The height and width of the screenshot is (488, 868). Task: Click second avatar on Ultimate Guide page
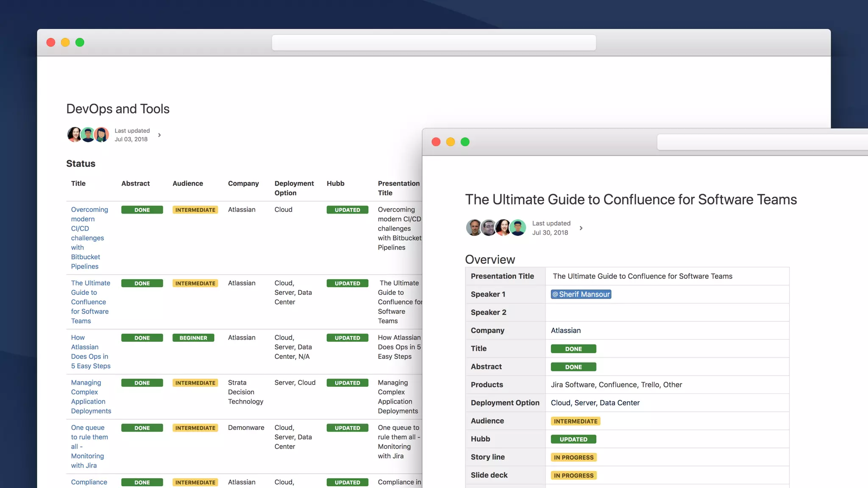(x=488, y=227)
